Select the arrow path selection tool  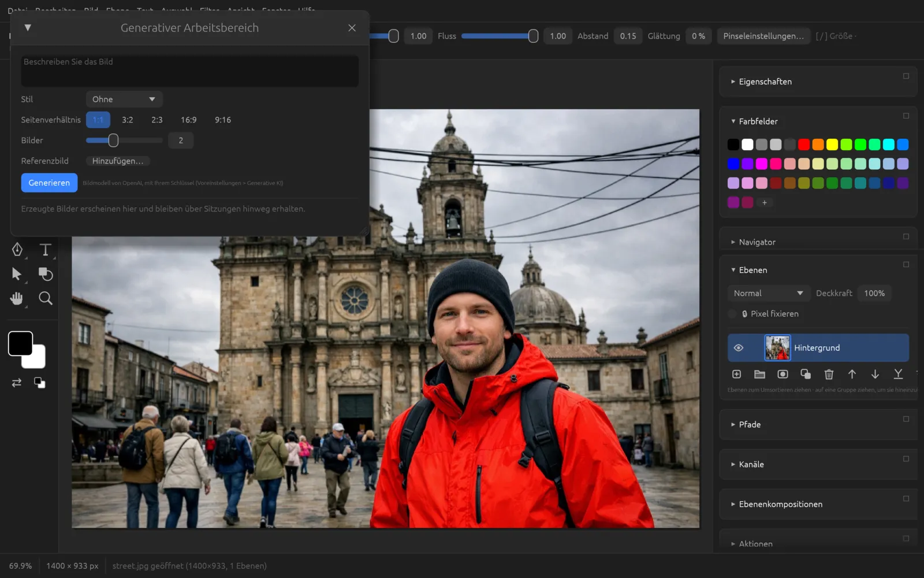click(x=17, y=274)
